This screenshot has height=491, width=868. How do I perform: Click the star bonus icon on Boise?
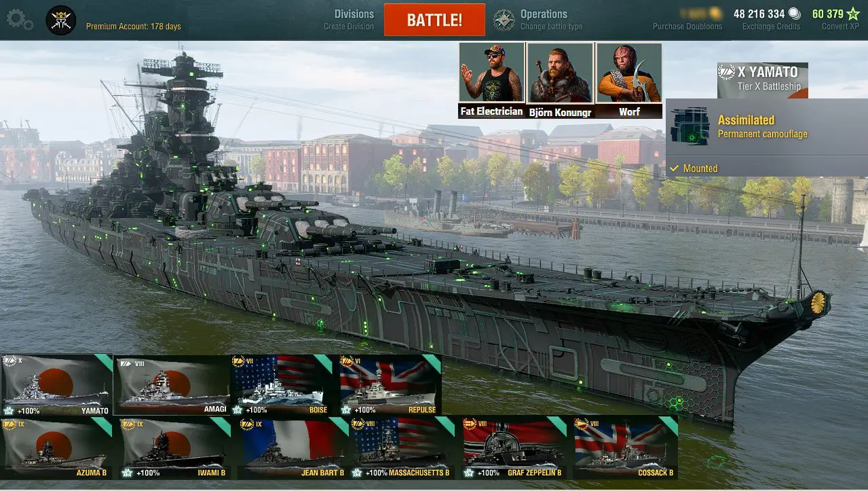[x=238, y=410]
